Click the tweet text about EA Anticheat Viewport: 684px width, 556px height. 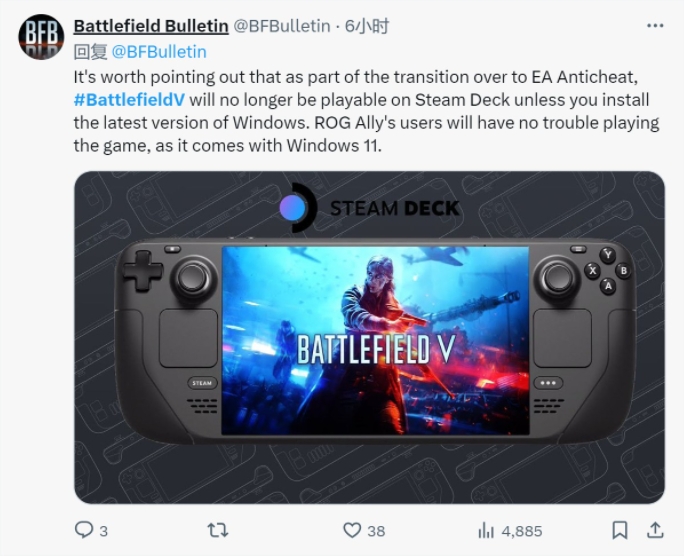point(366,111)
